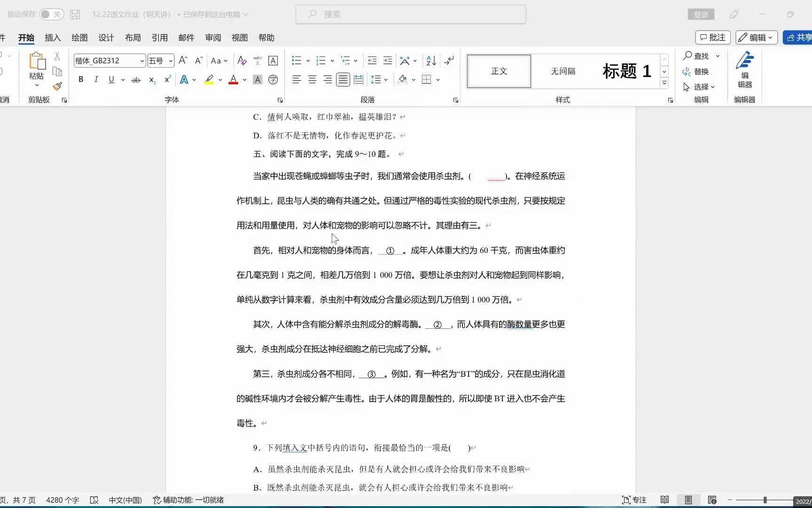The image size is (812, 508).
Task: Decrease paragraph indent
Action: pyautogui.click(x=372, y=60)
